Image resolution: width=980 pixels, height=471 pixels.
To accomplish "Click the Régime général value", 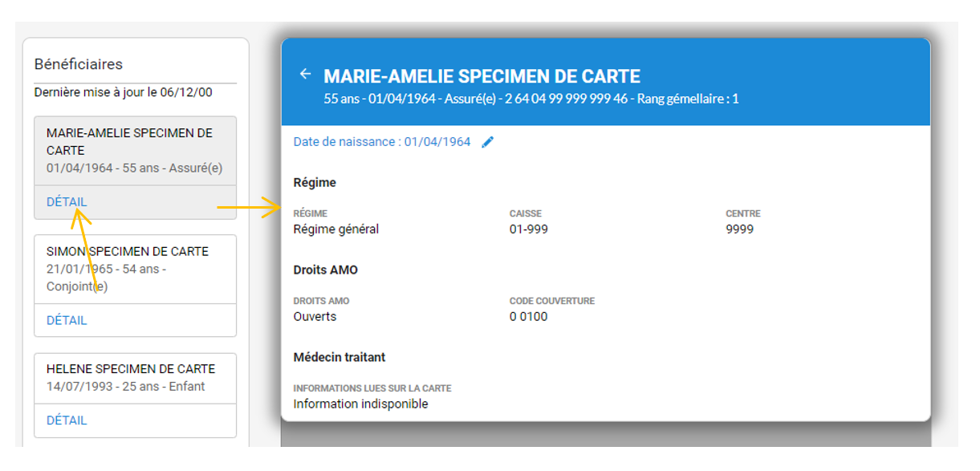I will click(x=335, y=229).
